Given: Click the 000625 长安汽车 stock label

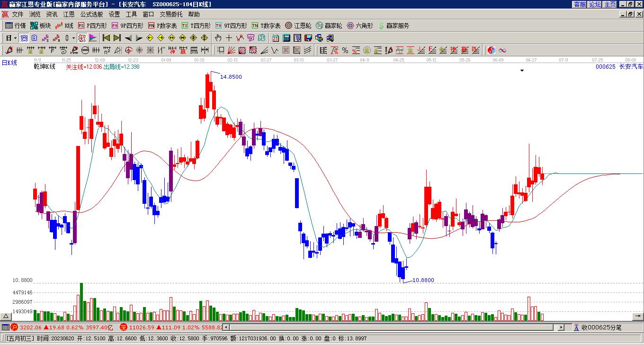Looking at the screenshot, I should click(x=619, y=67).
